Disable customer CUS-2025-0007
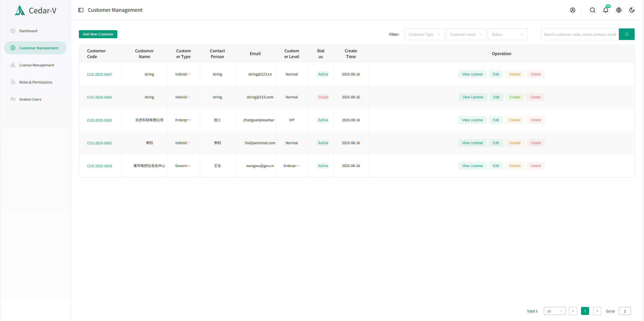 point(515,74)
